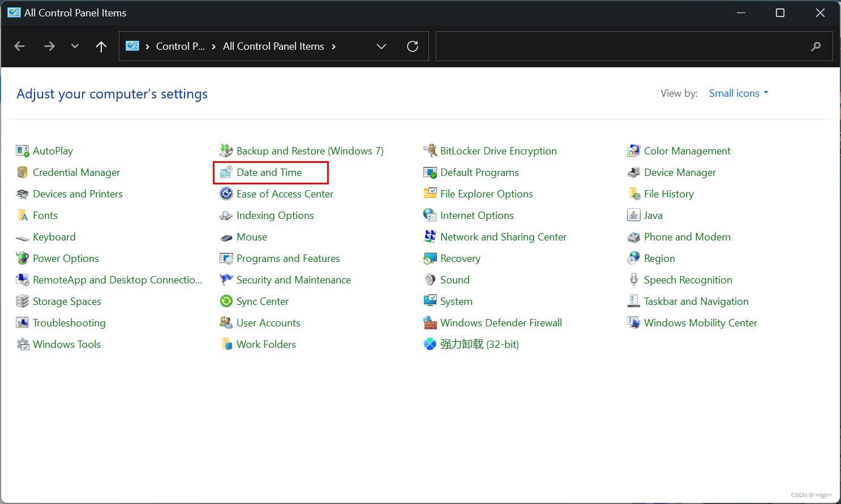Open the Windows Defender Firewall icon
This screenshot has width=841, height=504.
click(x=430, y=323)
